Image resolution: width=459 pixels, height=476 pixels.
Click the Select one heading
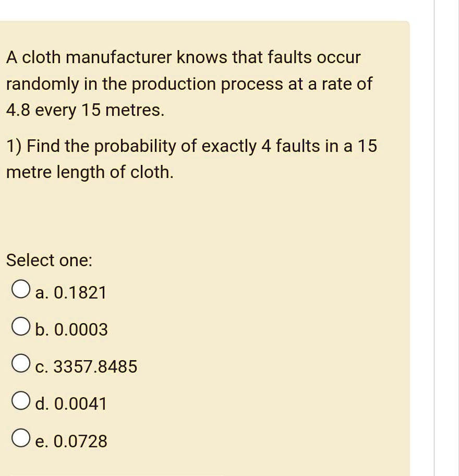pos(49,260)
